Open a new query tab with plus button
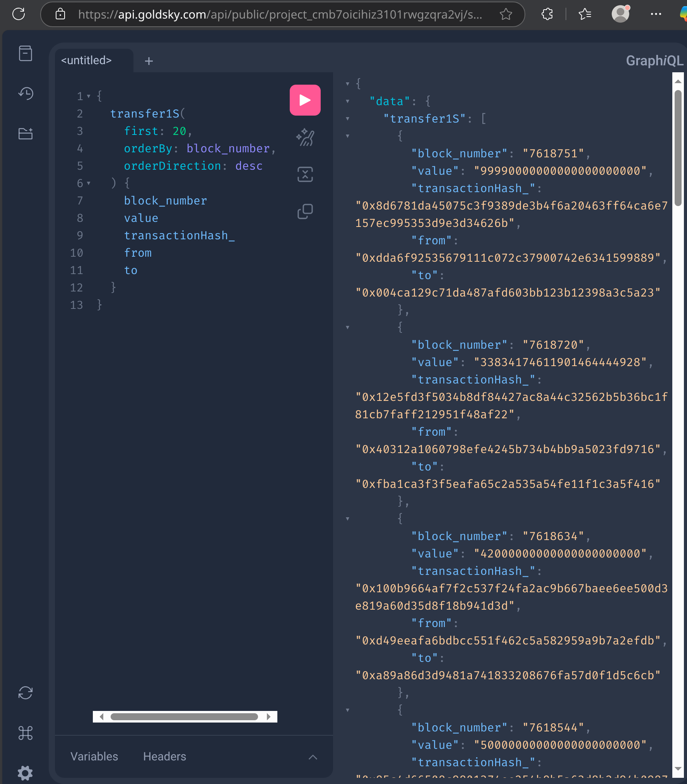This screenshot has height=784, width=687. (149, 61)
